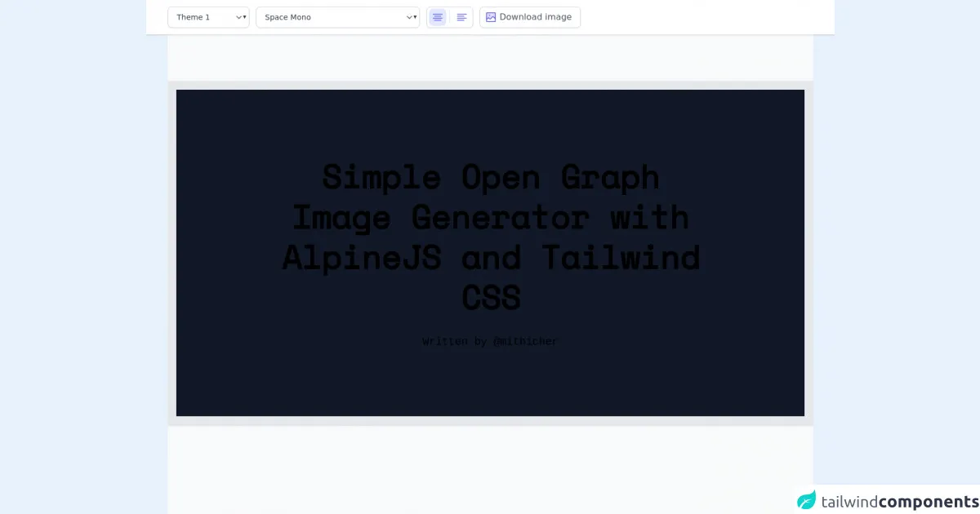Click the word "CSS" in the title
The height and width of the screenshot is (514, 980).
pyautogui.click(x=490, y=298)
